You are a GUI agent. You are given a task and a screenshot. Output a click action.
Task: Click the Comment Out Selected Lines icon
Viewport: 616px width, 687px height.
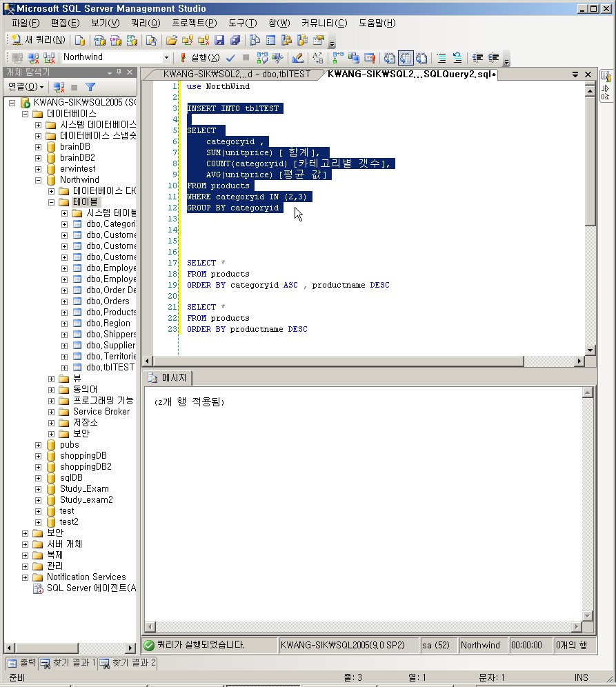441,57
